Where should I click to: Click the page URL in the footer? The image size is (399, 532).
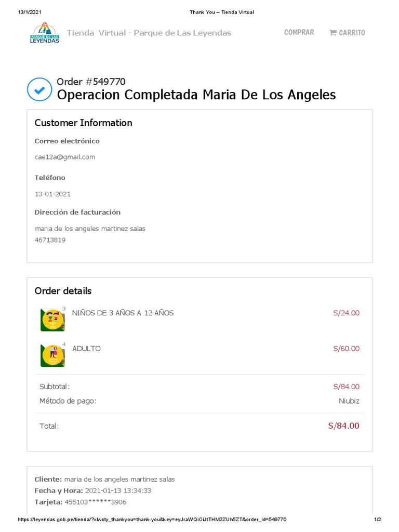[152, 520]
